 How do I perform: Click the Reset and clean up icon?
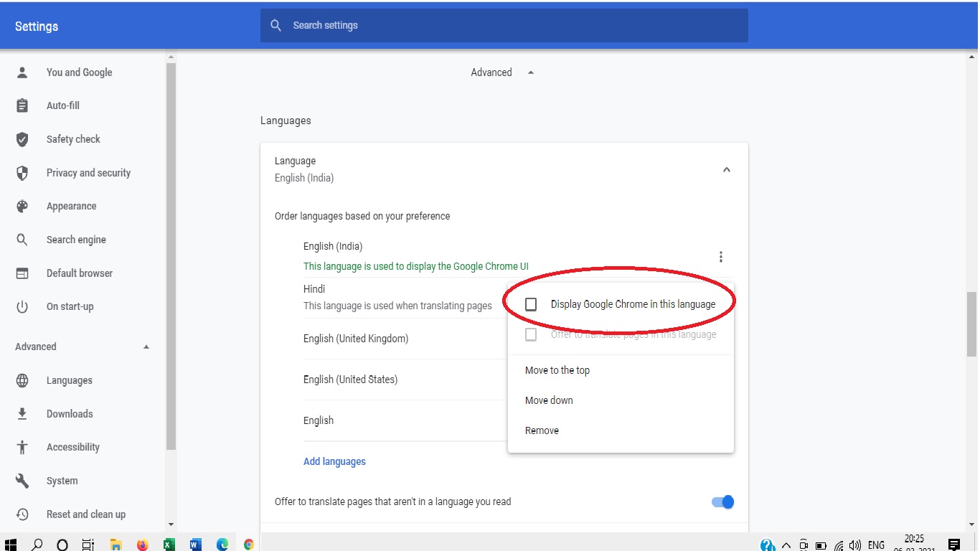tap(22, 514)
